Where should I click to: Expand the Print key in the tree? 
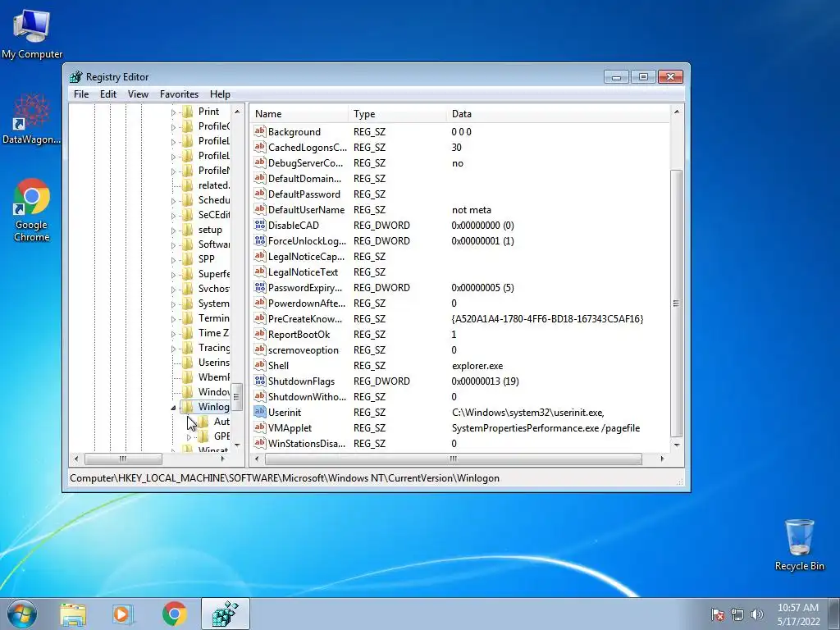(173, 112)
